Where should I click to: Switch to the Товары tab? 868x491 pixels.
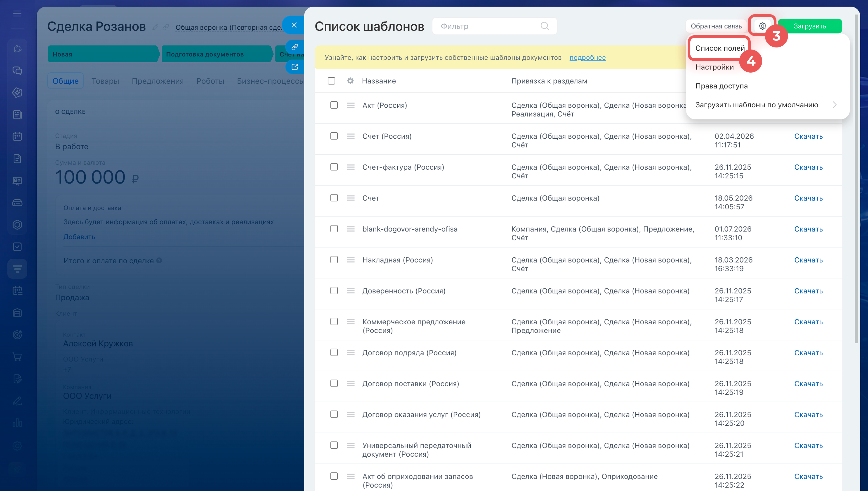[105, 81]
